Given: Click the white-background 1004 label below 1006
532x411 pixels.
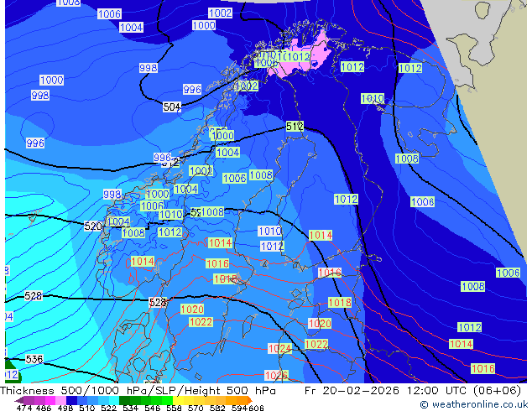Looking at the screenshot, I should pos(131,27).
